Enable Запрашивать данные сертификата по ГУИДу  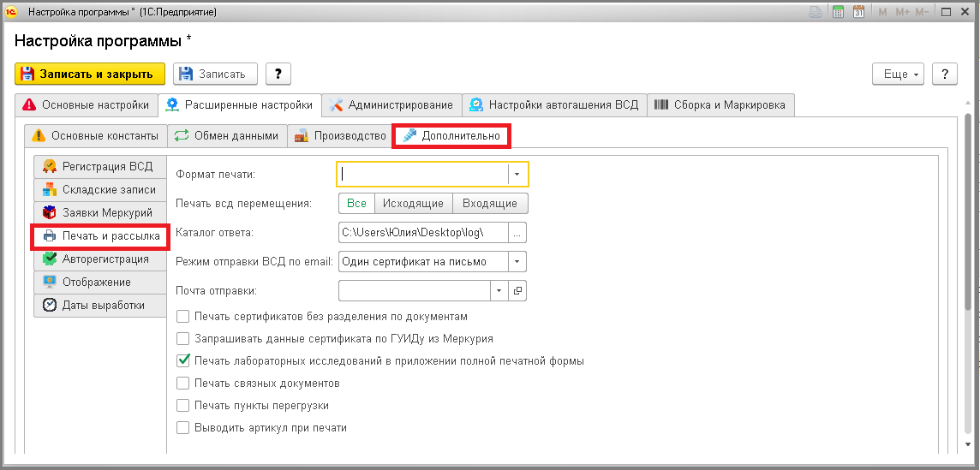[182, 339]
